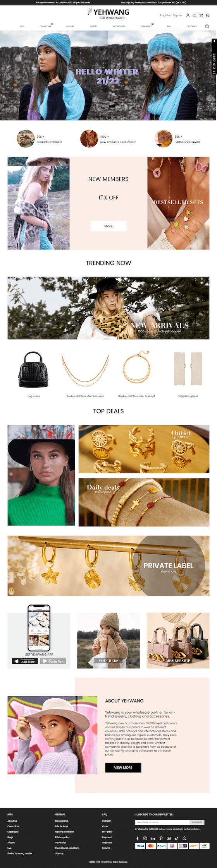Screen dimensions: 217x868
Task: Open the SALE menu item
Action: pyautogui.click(x=169, y=26)
